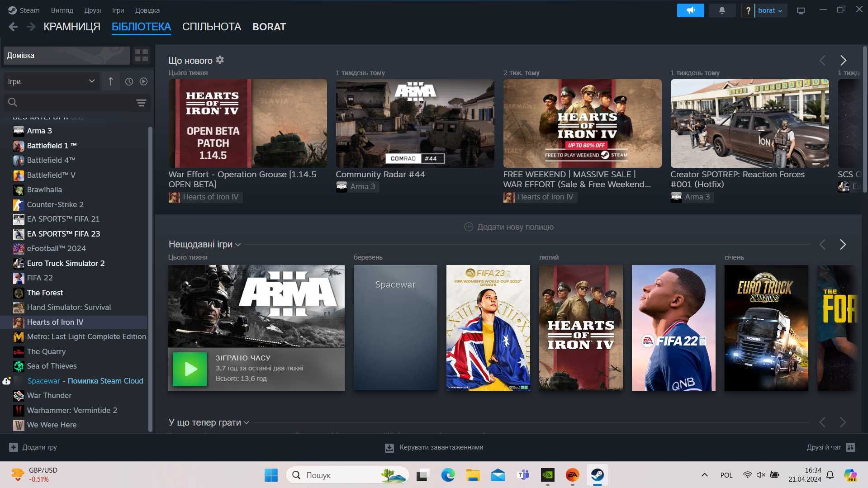868x488 pixels.
Task: Select Hearts of Iron IV in list
Action: [74, 322]
